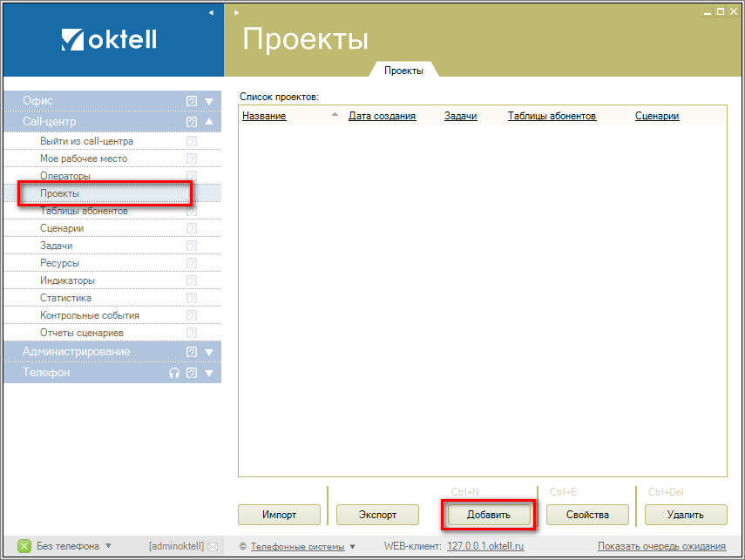This screenshot has height=560, width=745.
Task: Open help for the Call-центр section
Action: coord(192,122)
